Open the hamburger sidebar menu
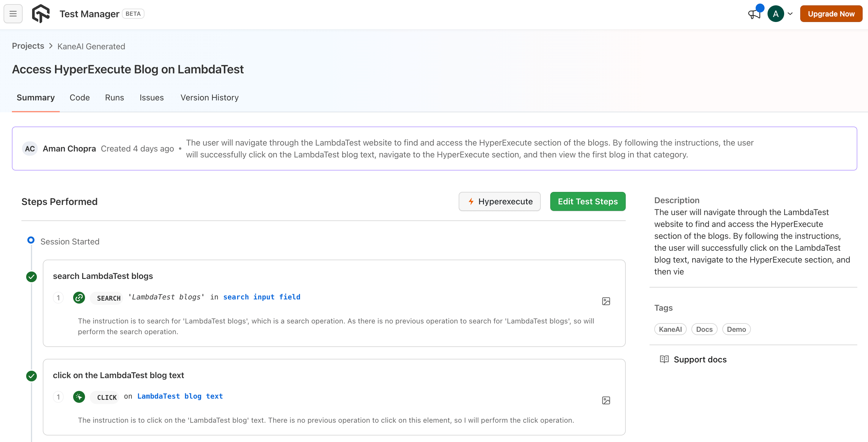Image resolution: width=868 pixels, height=442 pixels. (13, 14)
